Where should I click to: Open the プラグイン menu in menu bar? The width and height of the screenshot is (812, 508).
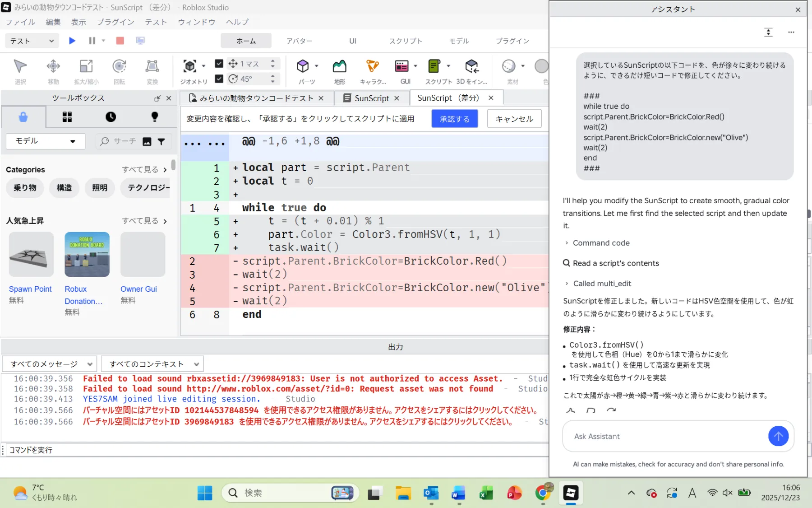(x=115, y=22)
